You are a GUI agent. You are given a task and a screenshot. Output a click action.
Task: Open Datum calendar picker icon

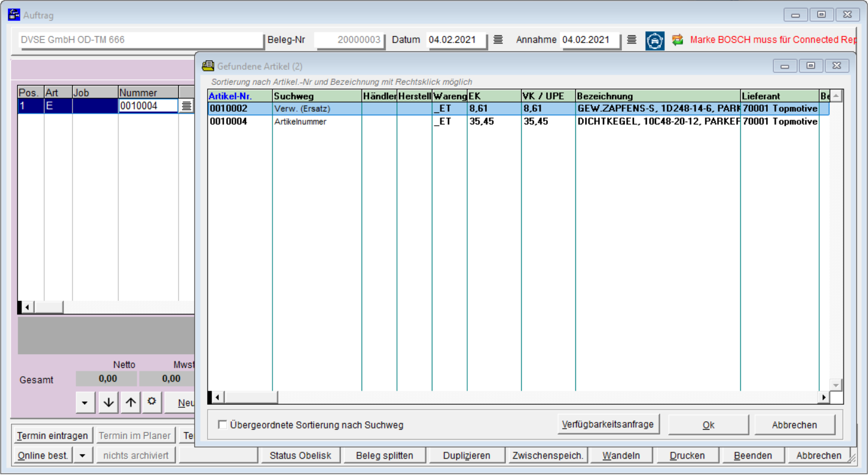pyautogui.click(x=498, y=40)
